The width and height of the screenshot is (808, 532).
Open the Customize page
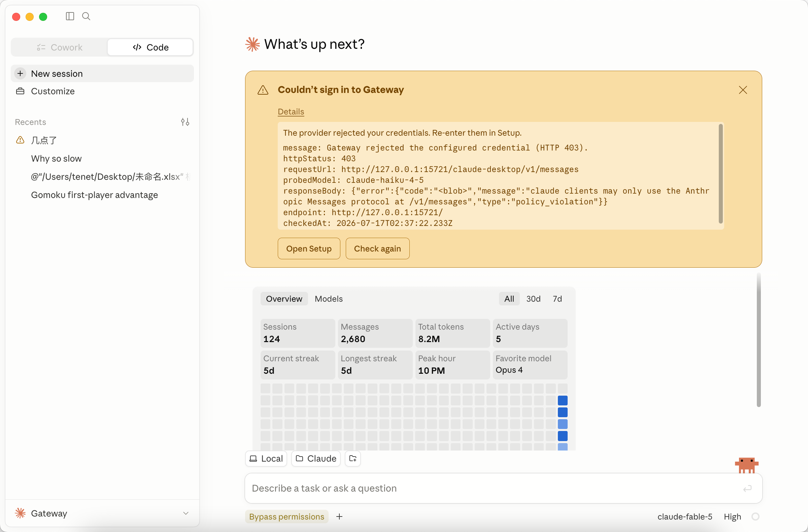pos(102,91)
